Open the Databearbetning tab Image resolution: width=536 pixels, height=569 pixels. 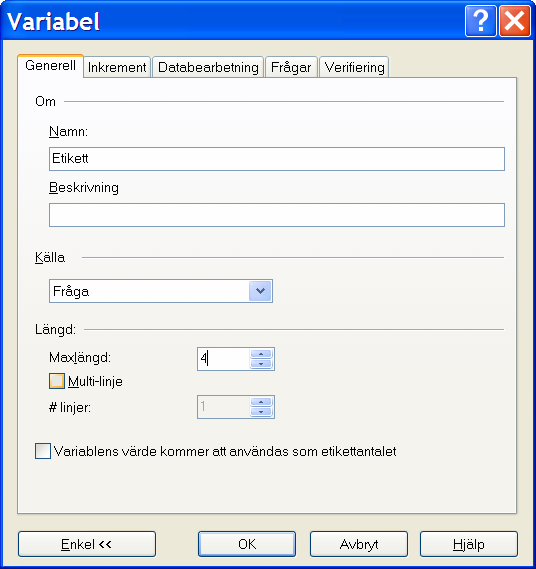208,67
